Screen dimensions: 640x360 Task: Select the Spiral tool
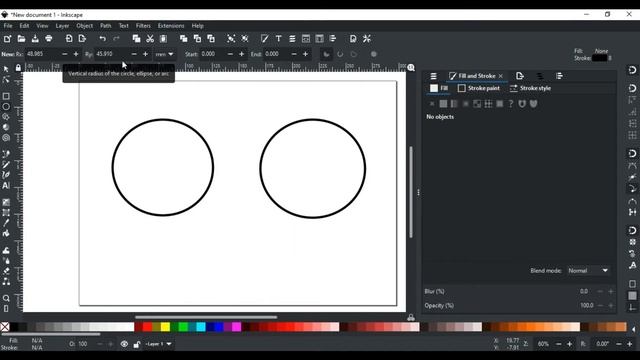pos(6,138)
